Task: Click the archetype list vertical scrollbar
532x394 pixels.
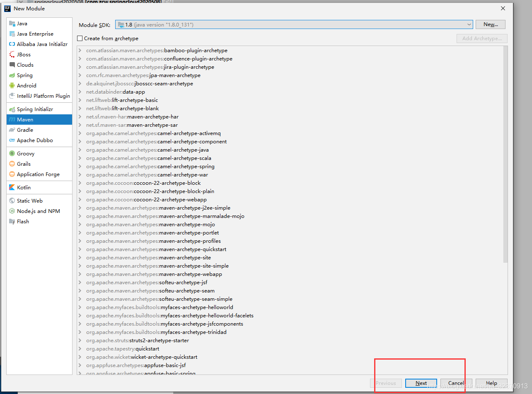Action: (x=505, y=154)
